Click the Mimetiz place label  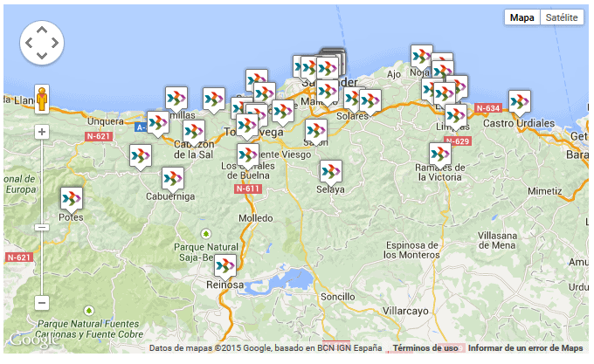(x=545, y=191)
